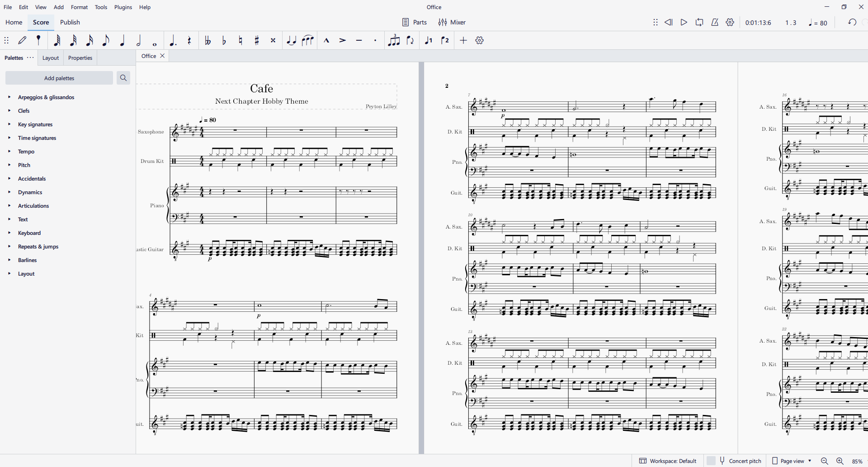Open the Mixer panel

(x=452, y=22)
